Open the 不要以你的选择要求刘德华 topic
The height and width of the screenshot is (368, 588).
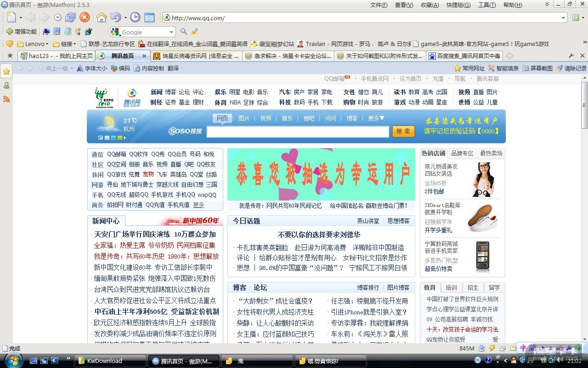click(x=319, y=235)
